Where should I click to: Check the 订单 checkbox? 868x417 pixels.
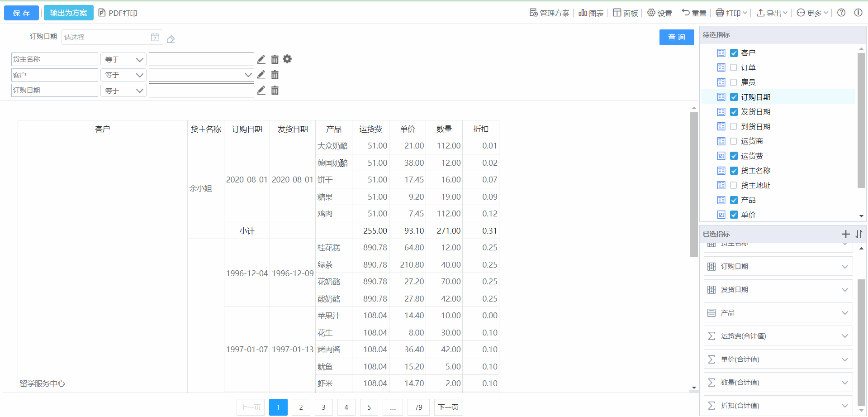coord(734,68)
